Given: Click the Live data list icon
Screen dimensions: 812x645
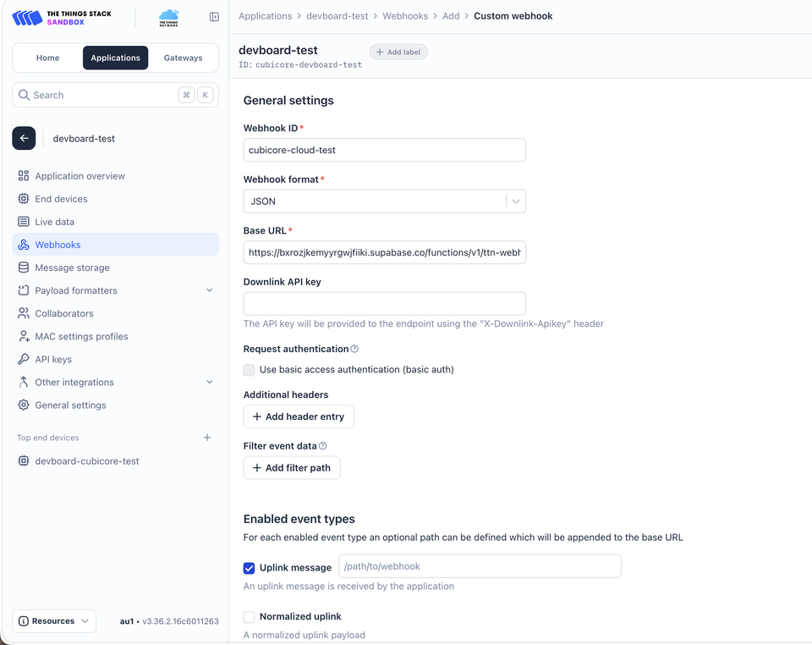Looking at the screenshot, I should (x=24, y=222).
